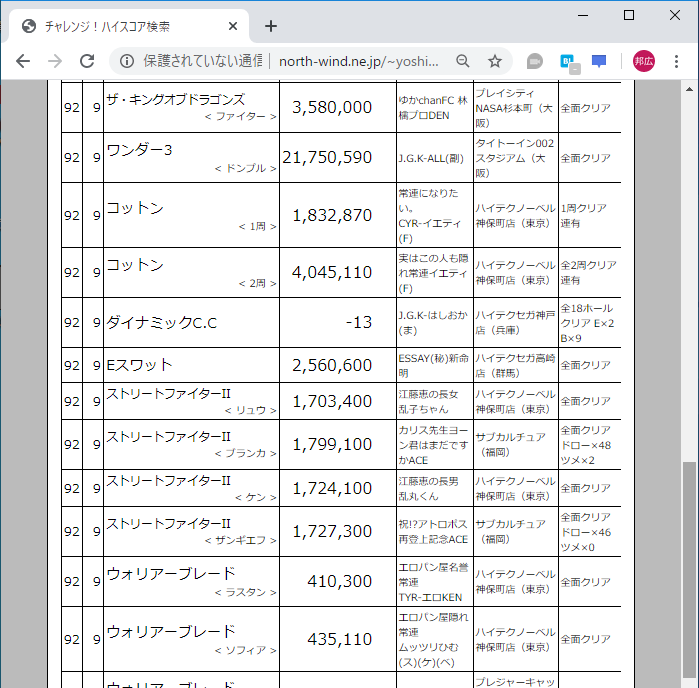
Task: Select score 3,580,000
Action: click(332, 107)
